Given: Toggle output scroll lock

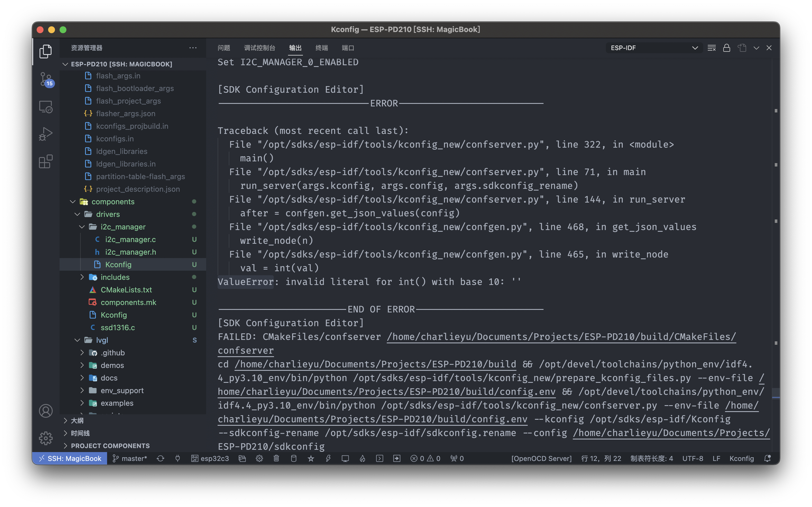Looking at the screenshot, I should click(726, 48).
